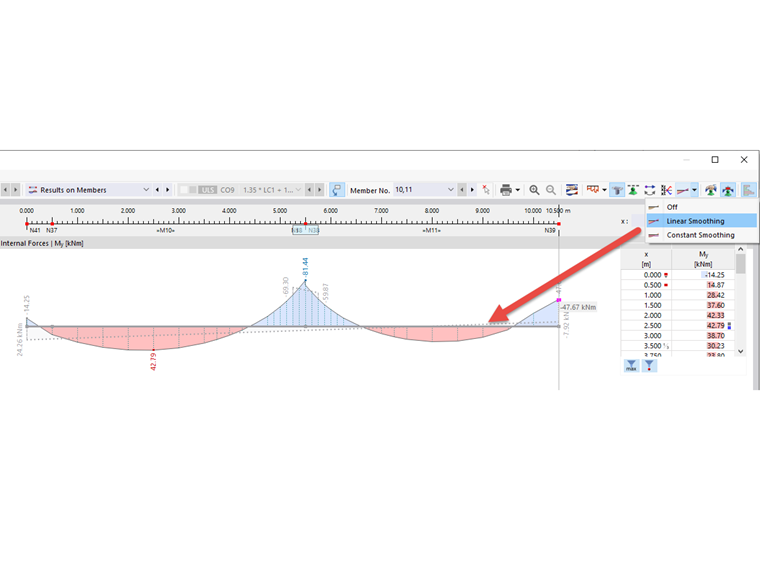Select the x position 2.500 row
The image size is (760, 570).
(678, 326)
